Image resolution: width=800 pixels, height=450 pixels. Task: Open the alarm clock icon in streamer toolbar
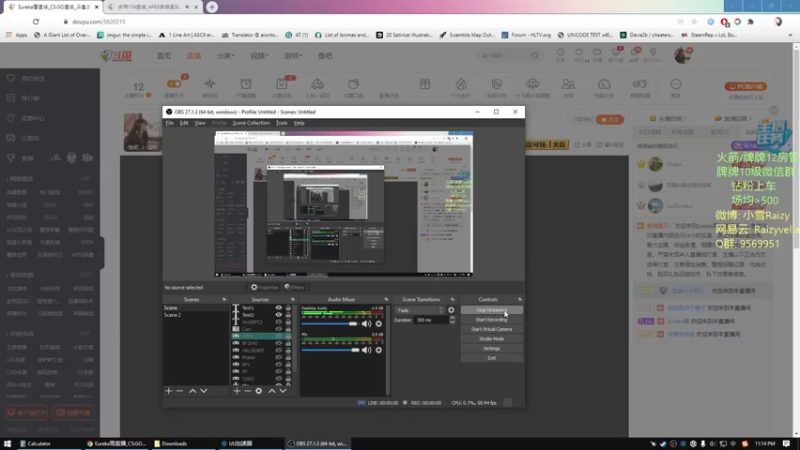tap(246, 84)
